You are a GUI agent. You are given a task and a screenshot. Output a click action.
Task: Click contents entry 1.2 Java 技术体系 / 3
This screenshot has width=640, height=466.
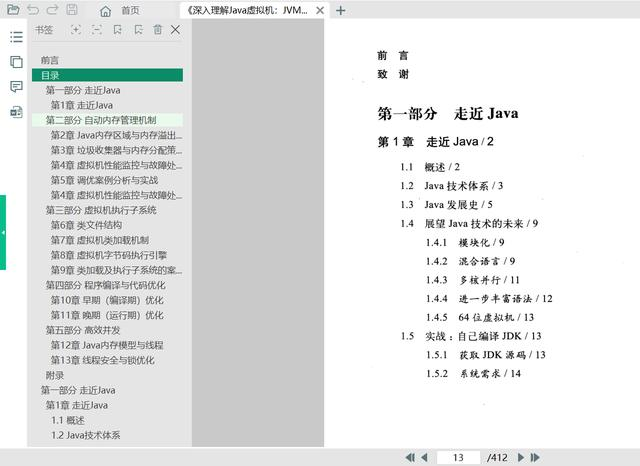pyautogui.click(x=451, y=186)
